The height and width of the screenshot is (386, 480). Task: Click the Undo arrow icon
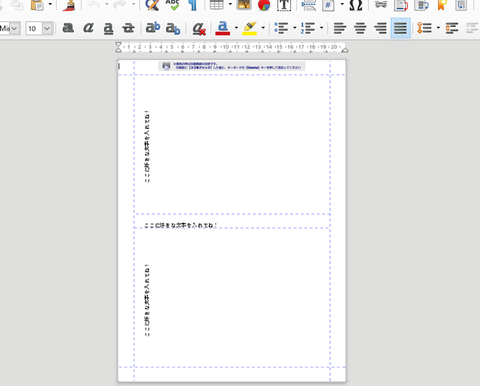pos(94,5)
